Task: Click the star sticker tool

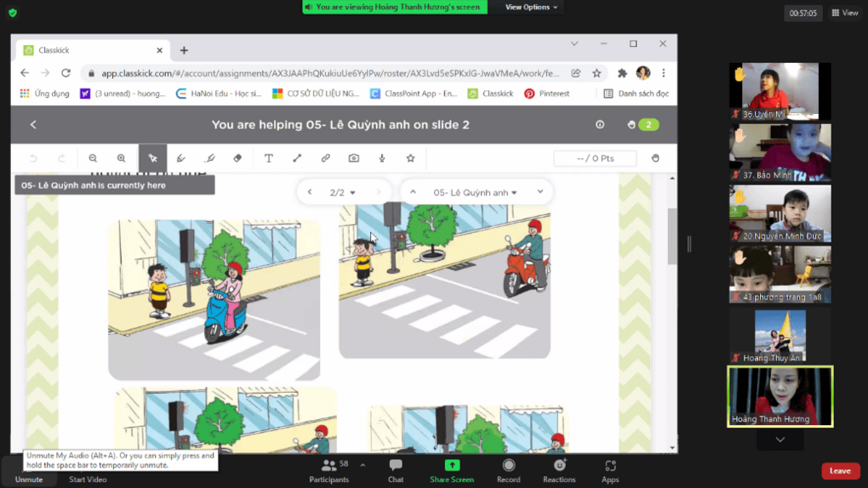Action: point(410,158)
